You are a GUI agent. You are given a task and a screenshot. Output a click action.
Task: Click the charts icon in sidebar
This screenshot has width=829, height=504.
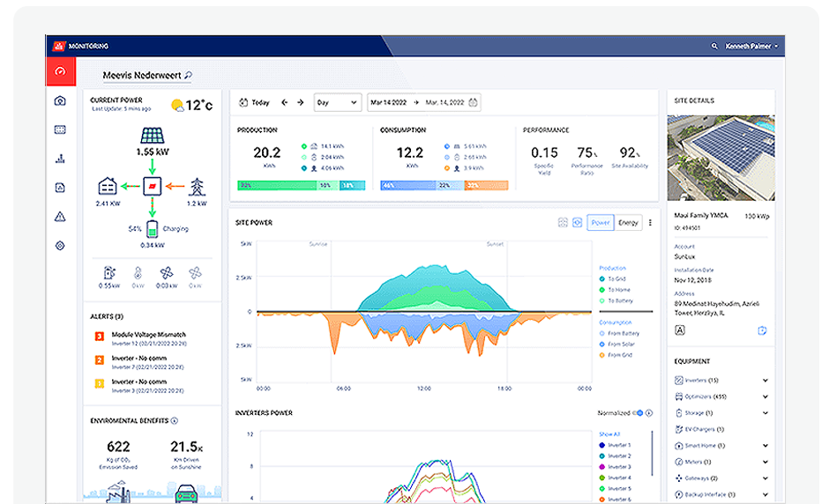point(60,159)
